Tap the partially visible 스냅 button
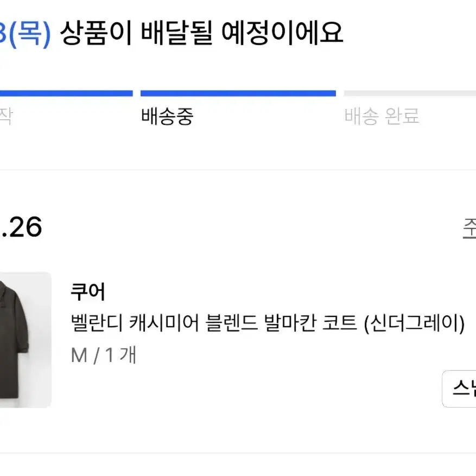The image size is (476, 476). (x=459, y=389)
